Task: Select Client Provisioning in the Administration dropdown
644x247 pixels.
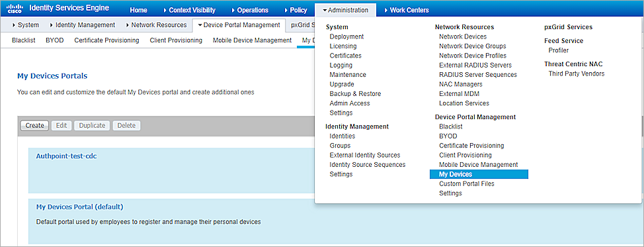Action: click(x=465, y=155)
